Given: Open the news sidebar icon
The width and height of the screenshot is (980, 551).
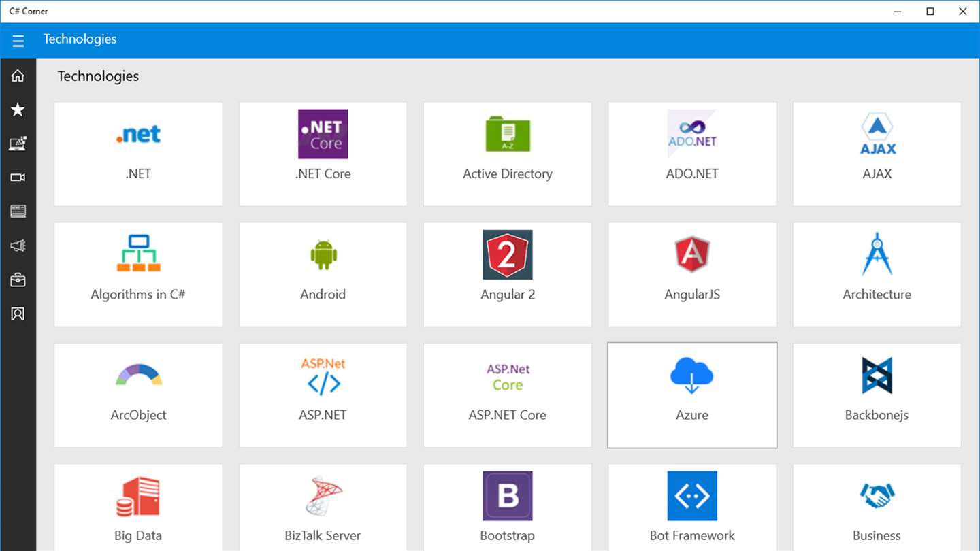Looking at the screenshot, I should point(18,212).
